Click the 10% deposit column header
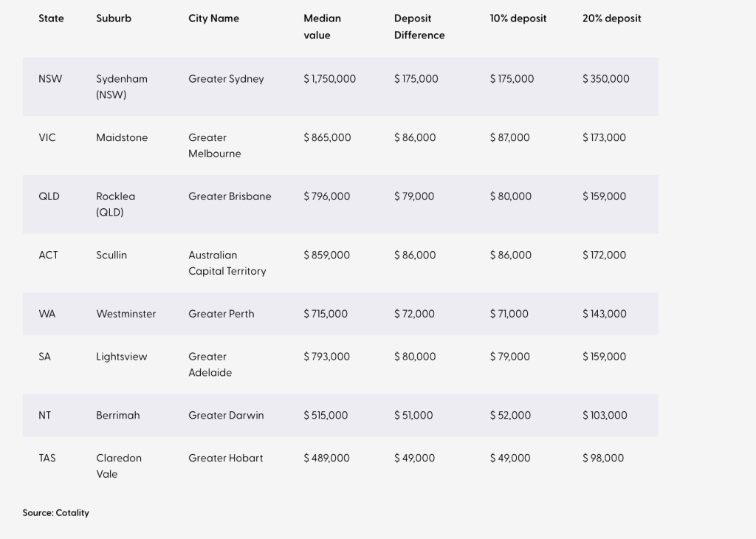 point(518,18)
